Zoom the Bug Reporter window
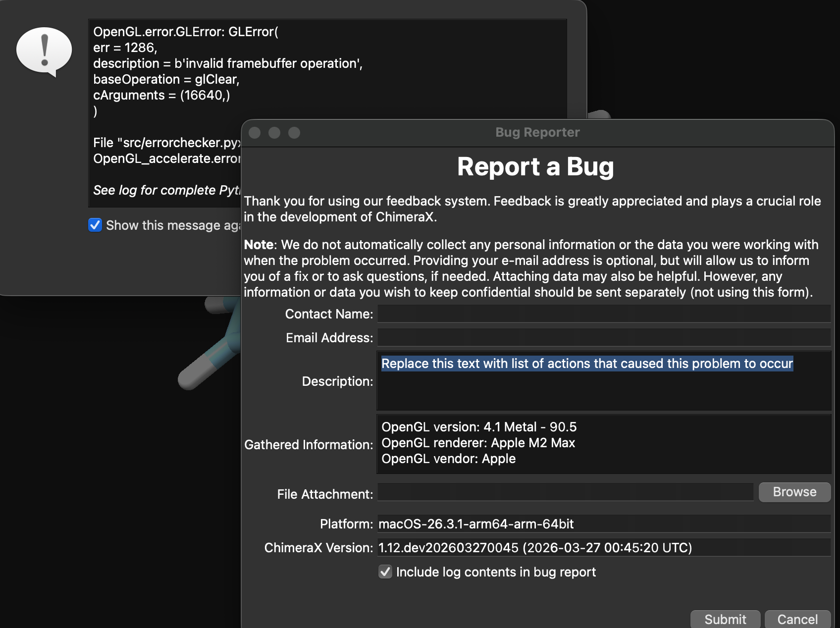840x628 pixels. [x=294, y=133]
